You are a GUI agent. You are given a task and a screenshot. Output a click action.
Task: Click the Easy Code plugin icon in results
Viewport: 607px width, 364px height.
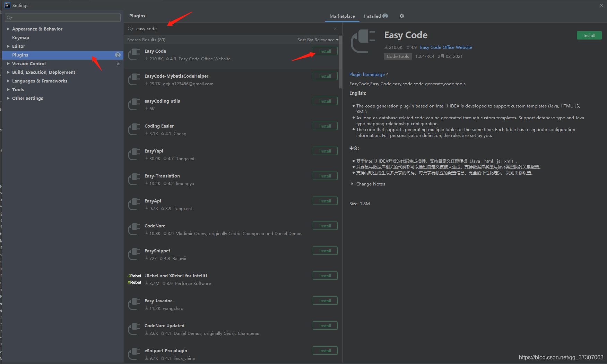134,54
